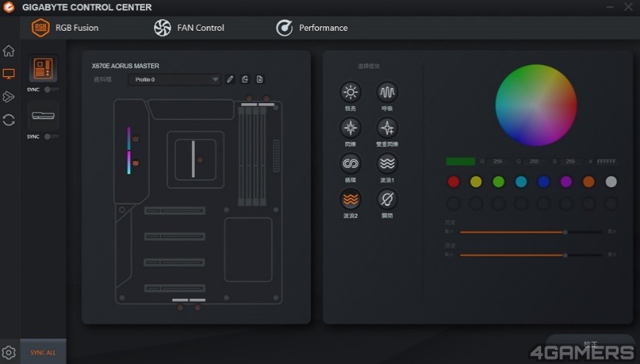Click the green current color preview box
The image size is (640, 364).
point(460,161)
